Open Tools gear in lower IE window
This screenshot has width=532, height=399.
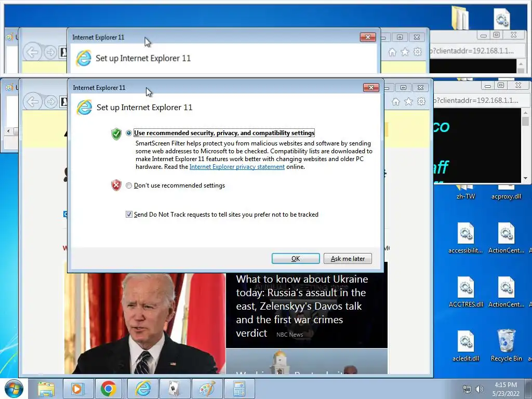point(421,101)
